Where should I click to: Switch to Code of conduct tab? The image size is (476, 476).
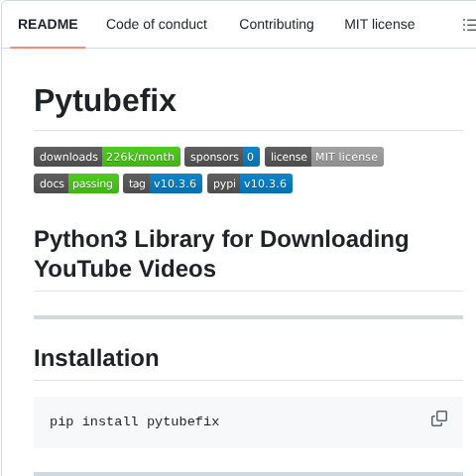coord(157,25)
